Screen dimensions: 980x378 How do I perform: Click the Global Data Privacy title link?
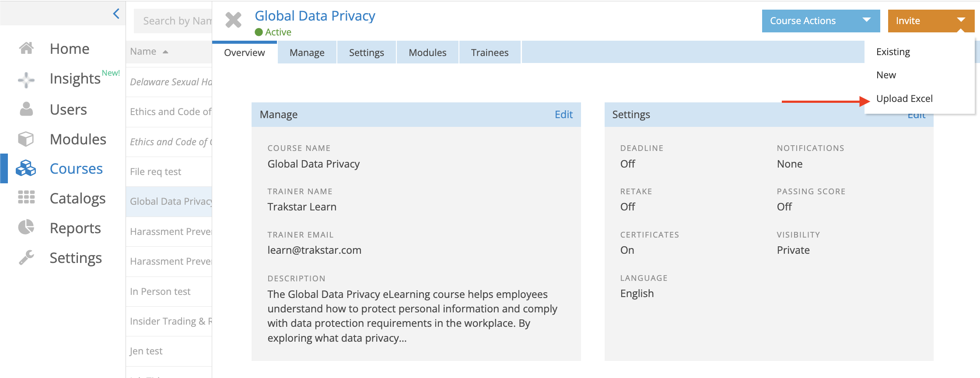315,16
